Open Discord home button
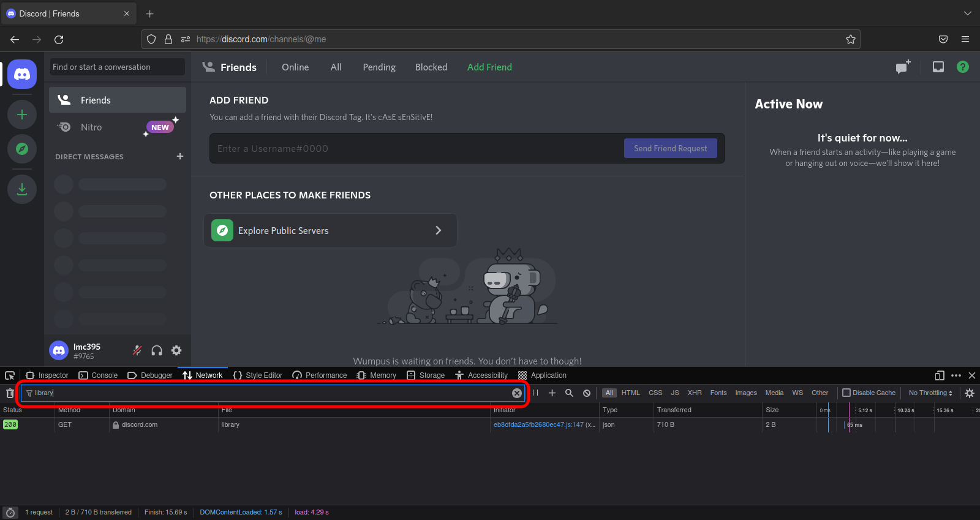The width and height of the screenshot is (980, 520). click(x=22, y=74)
